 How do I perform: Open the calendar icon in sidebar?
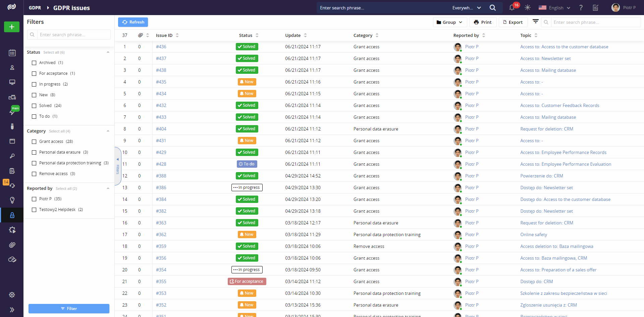[12, 53]
